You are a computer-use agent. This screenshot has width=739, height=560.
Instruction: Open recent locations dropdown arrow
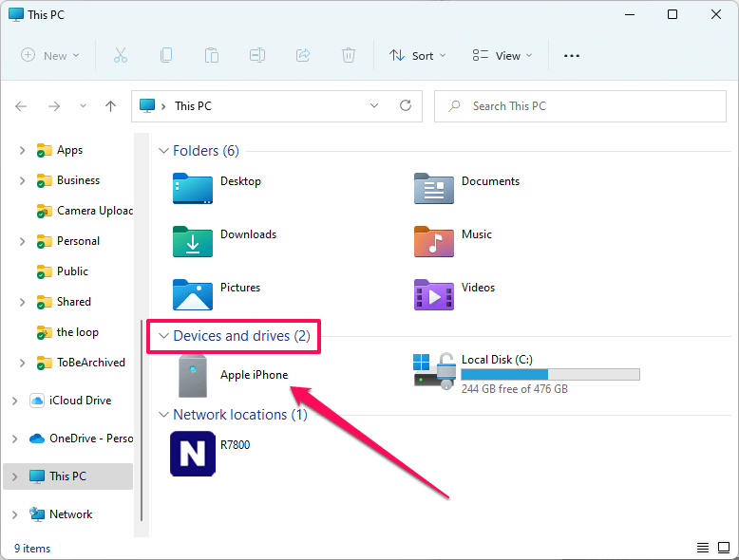click(x=83, y=106)
